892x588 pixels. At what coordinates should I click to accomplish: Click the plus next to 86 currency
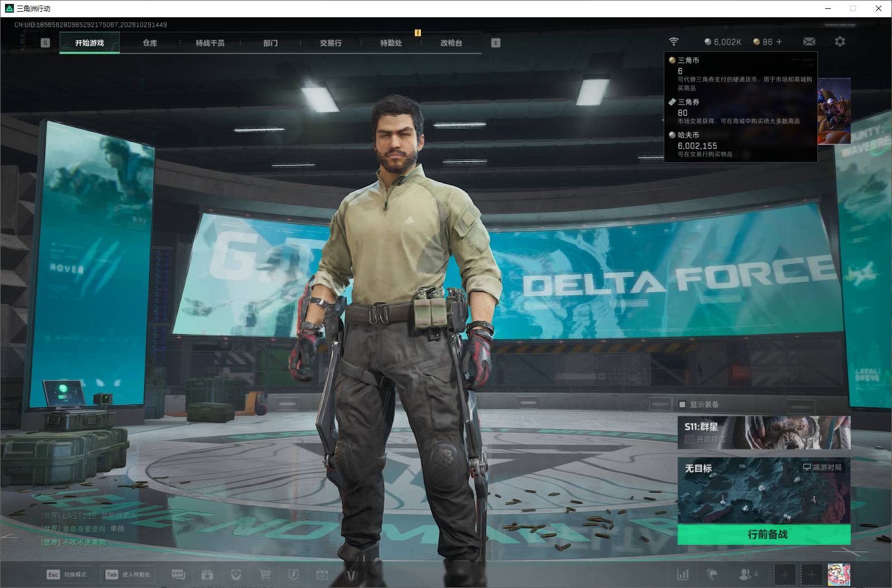(779, 42)
